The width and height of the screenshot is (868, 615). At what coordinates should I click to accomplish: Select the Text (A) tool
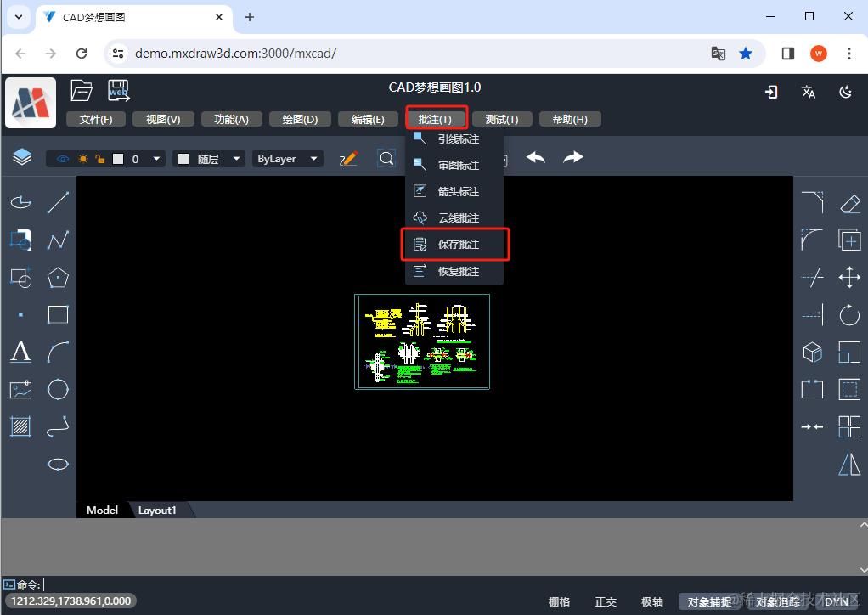click(21, 352)
